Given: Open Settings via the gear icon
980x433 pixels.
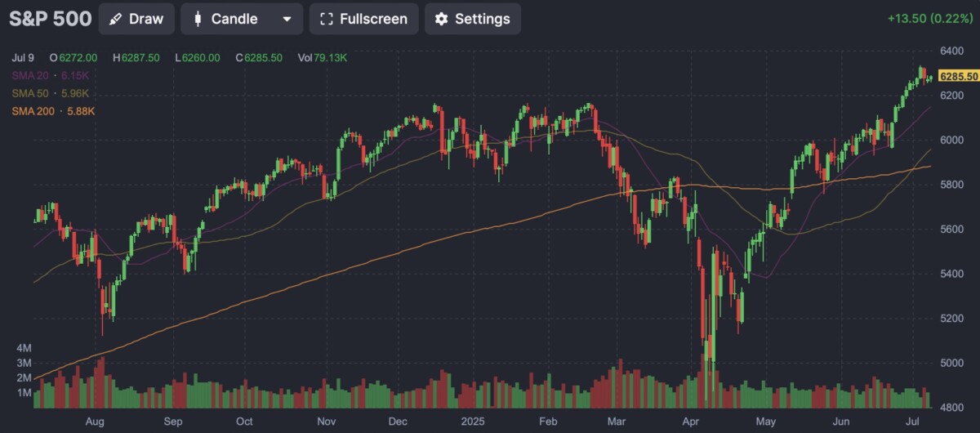Looking at the screenshot, I should (x=442, y=19).
